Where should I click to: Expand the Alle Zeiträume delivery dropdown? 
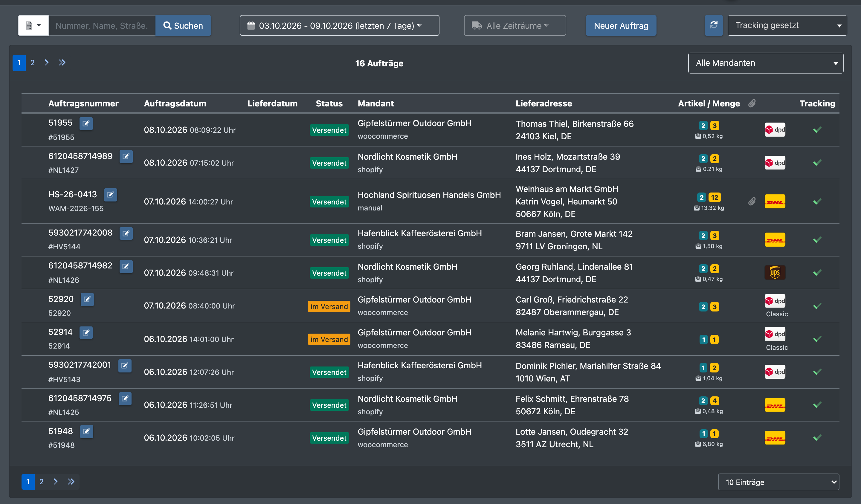point(515,25)
